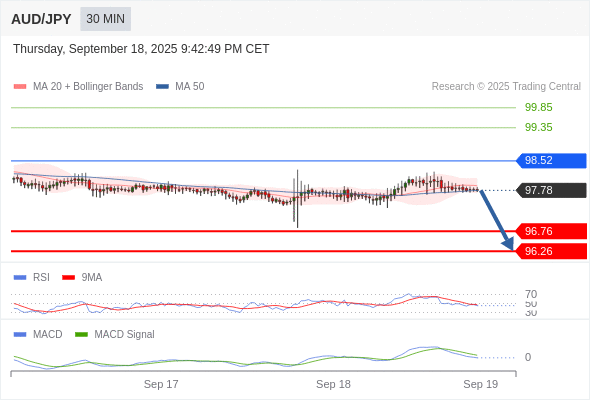This screenshot has height=400, width=590.
Task: Click the blue MACD legend swatch
Action: point(20,334)
